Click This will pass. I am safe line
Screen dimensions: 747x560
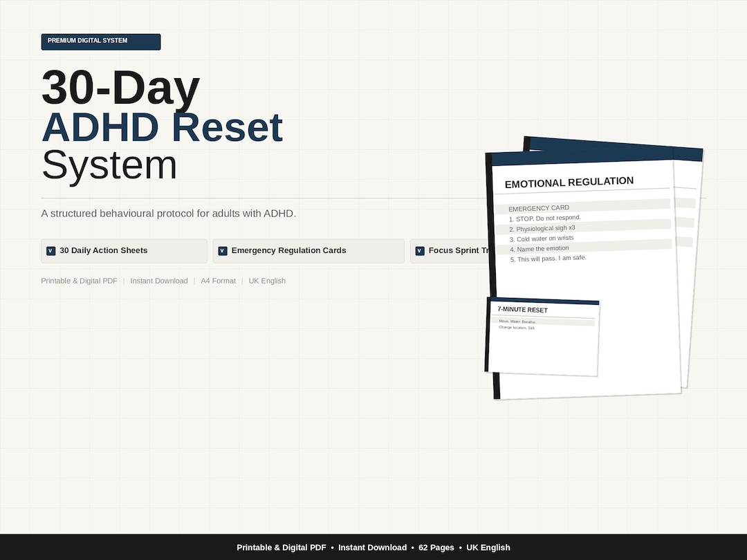[x=548, y=259]
